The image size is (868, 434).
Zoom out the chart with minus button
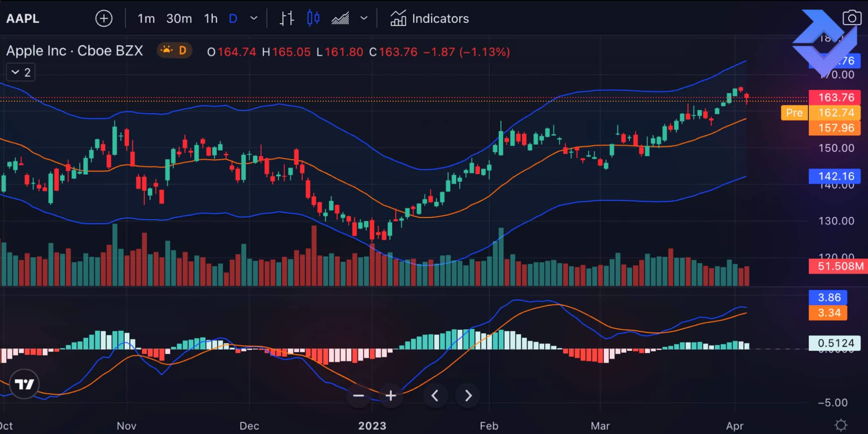(x=359, y=396)
